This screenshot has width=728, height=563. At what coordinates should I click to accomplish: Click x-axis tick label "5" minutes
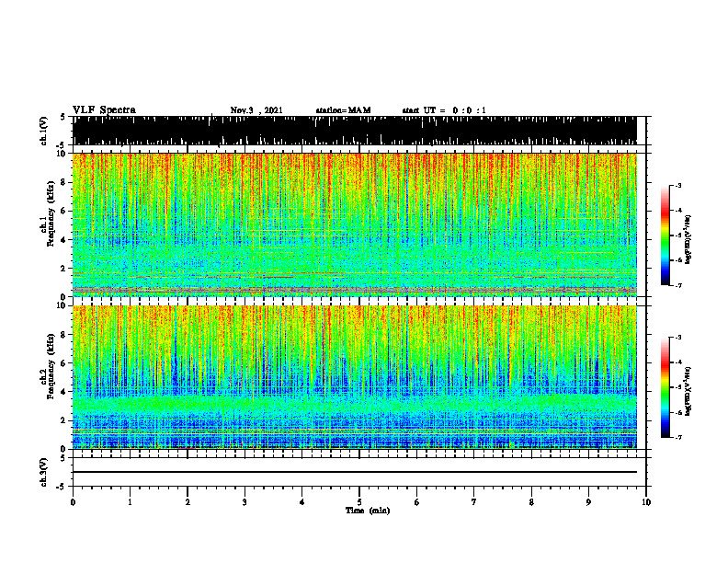coord(359,502)
